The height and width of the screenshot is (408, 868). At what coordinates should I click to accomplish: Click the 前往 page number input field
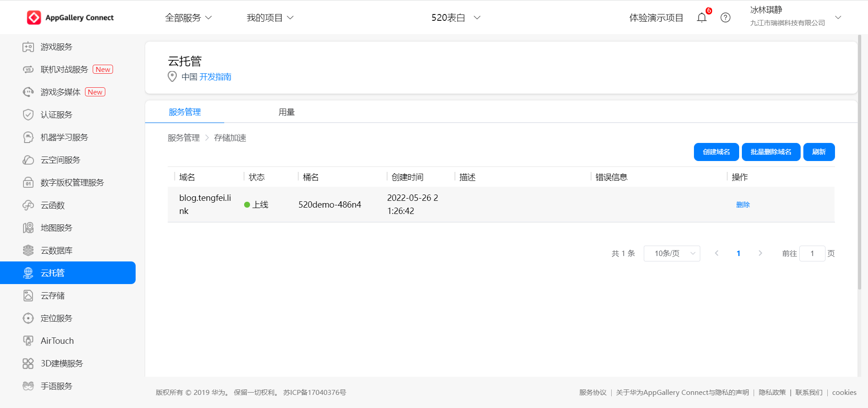tap(812, 253)
